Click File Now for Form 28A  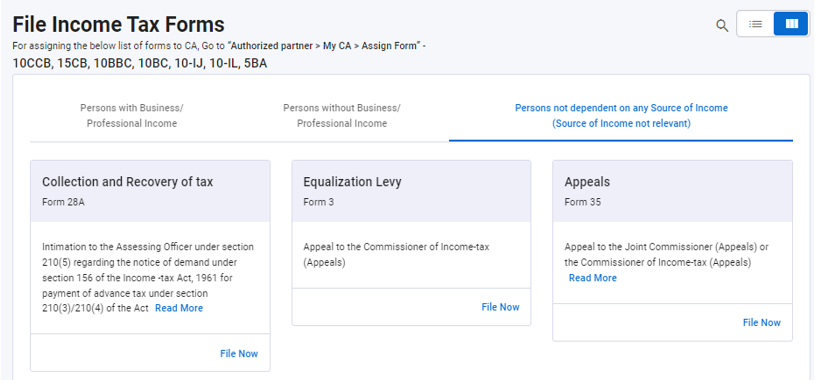tap(239, 353)
